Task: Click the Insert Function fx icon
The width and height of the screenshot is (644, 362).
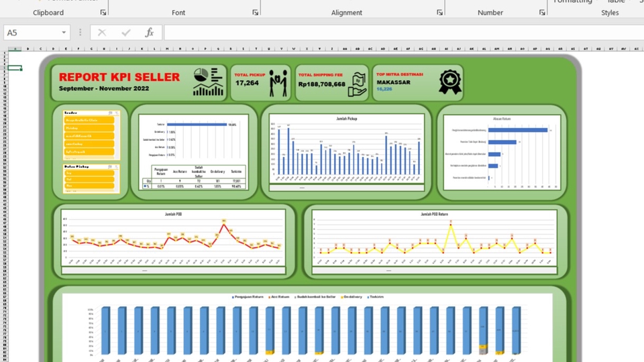Action: [150, 32]
